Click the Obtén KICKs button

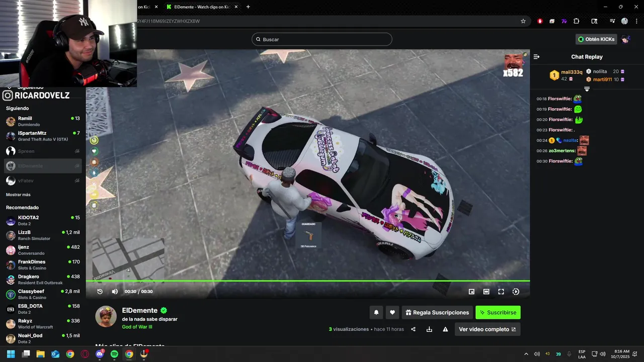(596, 39)
